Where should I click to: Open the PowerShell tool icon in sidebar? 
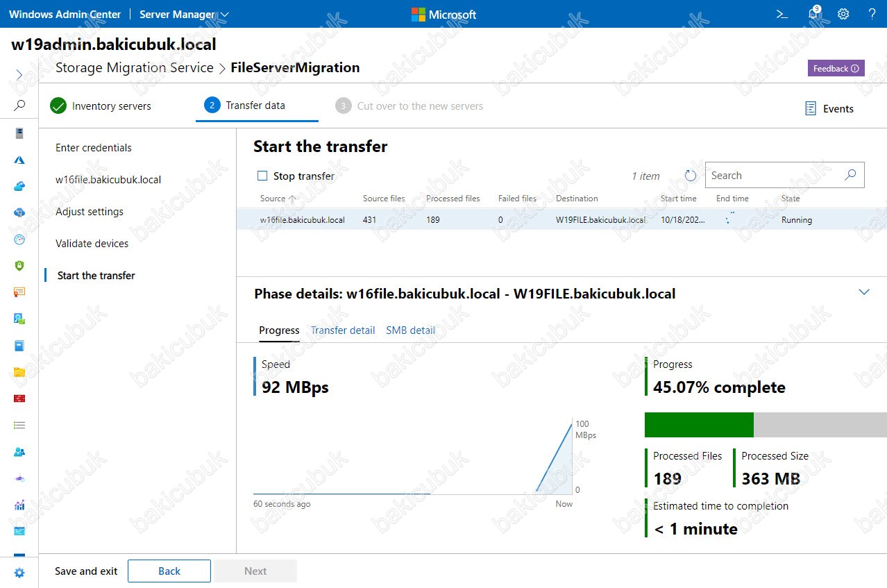tap(19, 531)
